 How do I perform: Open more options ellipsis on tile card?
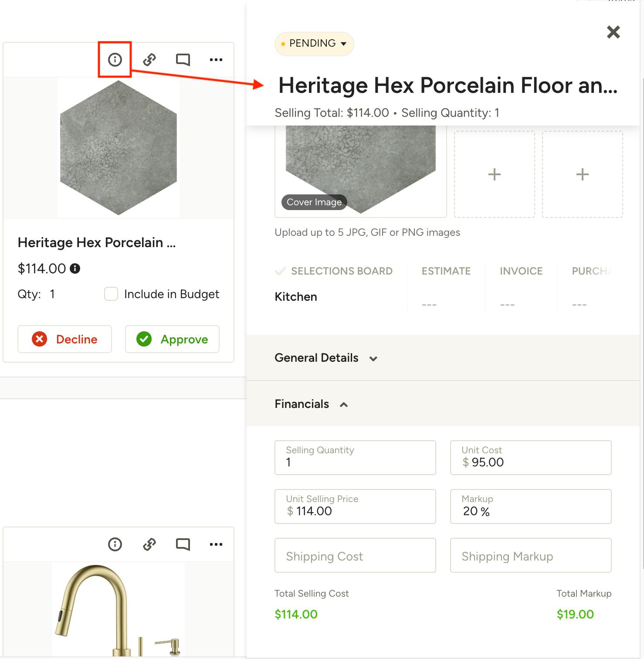point(216,60)
